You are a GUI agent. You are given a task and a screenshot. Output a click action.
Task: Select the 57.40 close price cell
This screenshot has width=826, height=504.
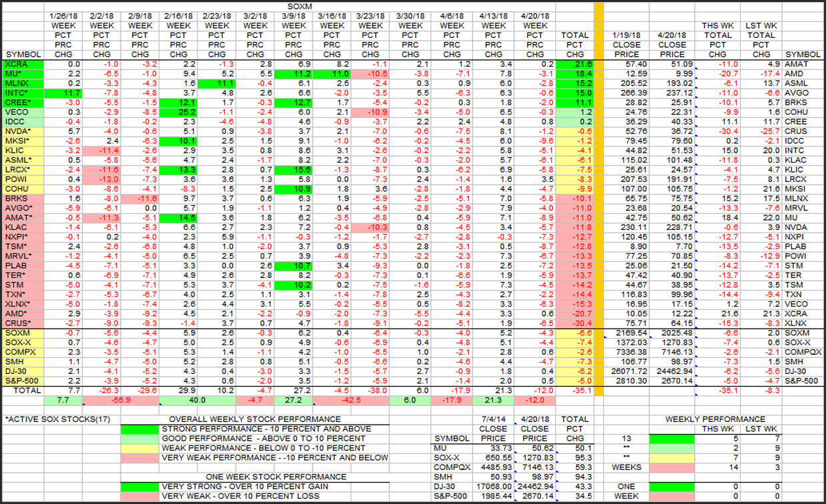click(x=627, y=63)
